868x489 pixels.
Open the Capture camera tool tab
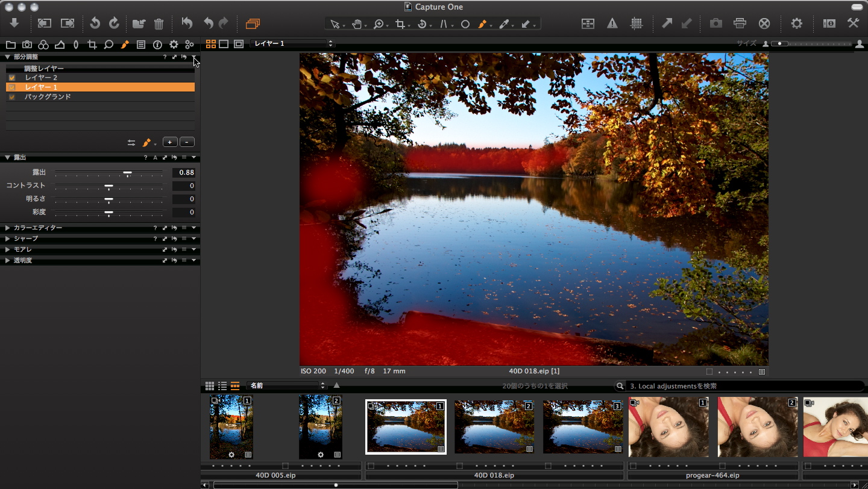27,44
